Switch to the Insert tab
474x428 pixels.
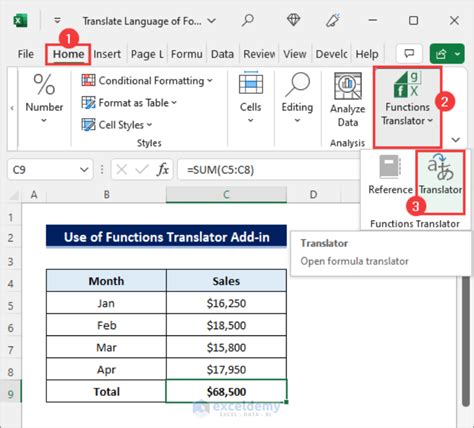107,54
